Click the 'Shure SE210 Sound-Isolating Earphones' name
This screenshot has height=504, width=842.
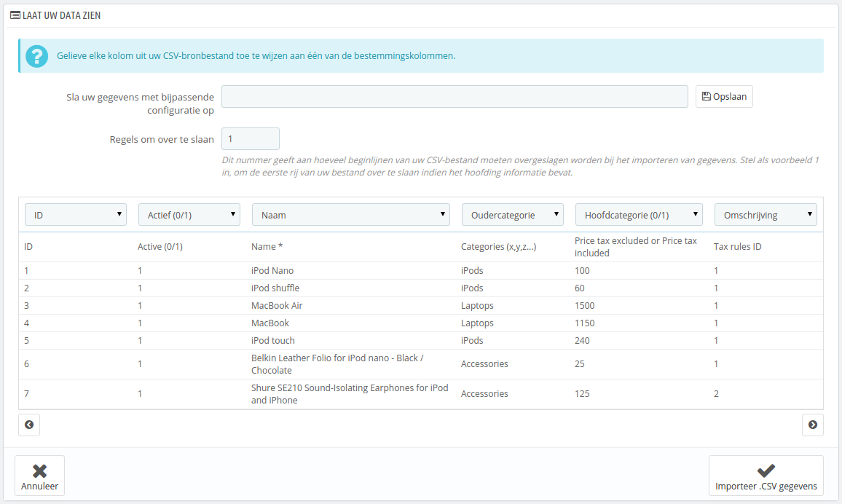[x=350, y=394]
